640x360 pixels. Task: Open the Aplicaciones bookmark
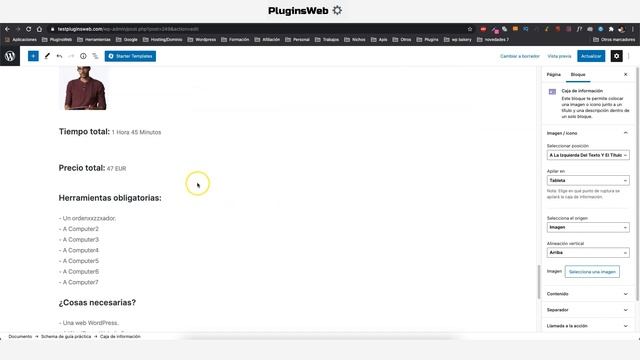pyautogui.click(x=20, y=40)
